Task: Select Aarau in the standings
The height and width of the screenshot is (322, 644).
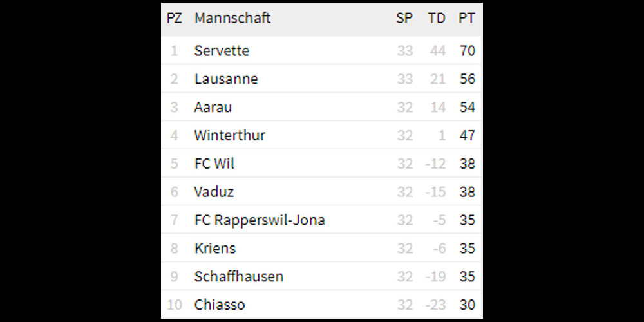Action: pos(213,107)
